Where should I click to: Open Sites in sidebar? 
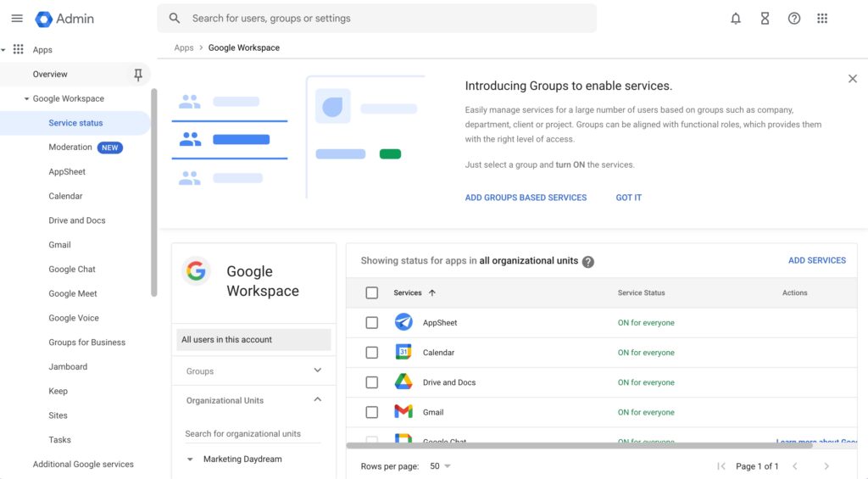[x=58, y=415]
